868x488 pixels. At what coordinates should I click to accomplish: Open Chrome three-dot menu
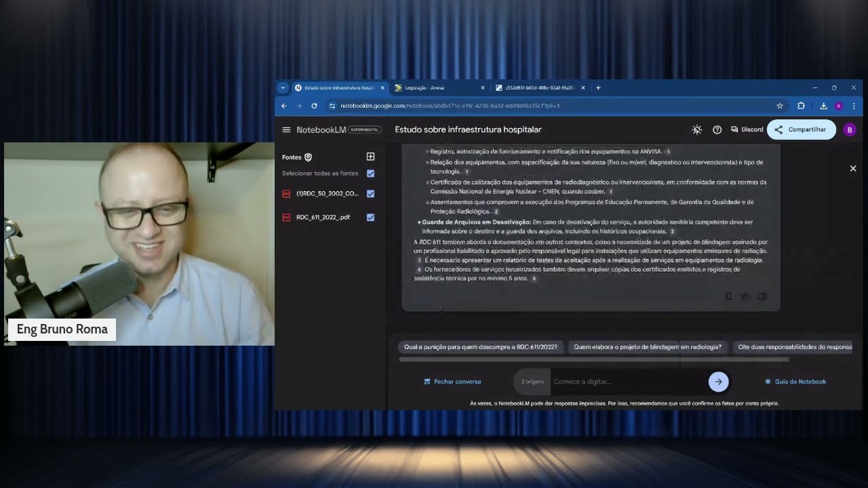(x=854, y=106)
